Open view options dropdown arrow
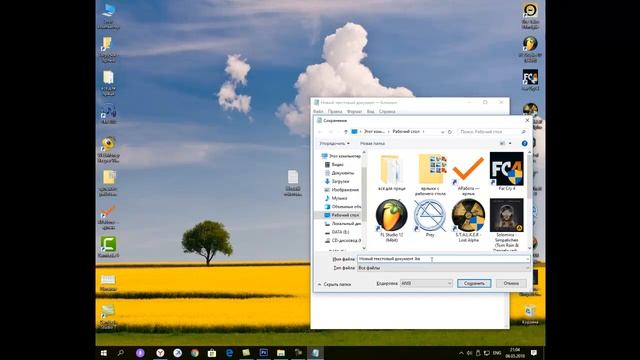The image size is (640, 360). tap(510, 143)
